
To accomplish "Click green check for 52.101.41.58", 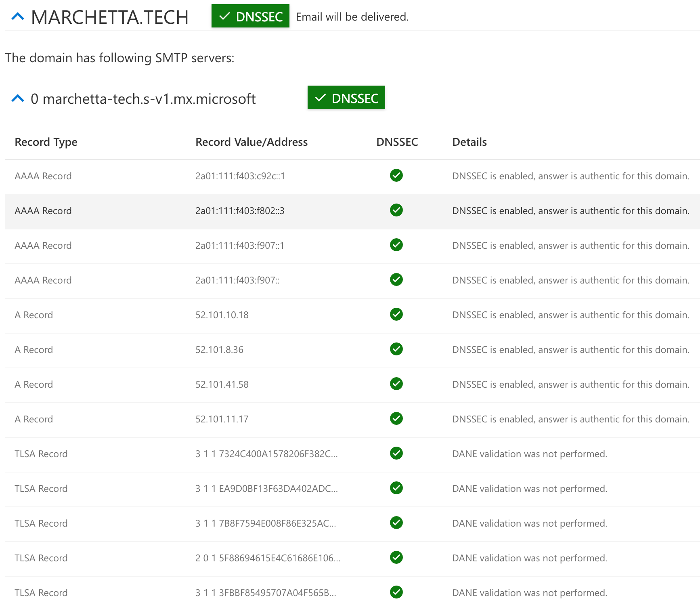I will 396,384.
